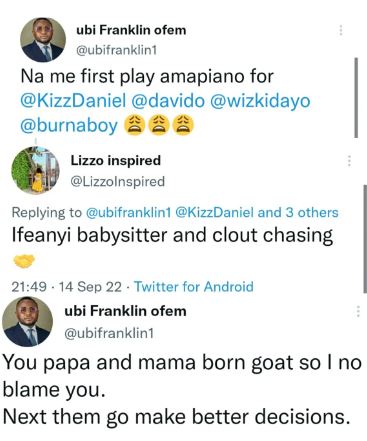Click the handshake emoji in Lizzo's reply
The width and height of the screenshot is (367, 441).
(x=24, y=261)
